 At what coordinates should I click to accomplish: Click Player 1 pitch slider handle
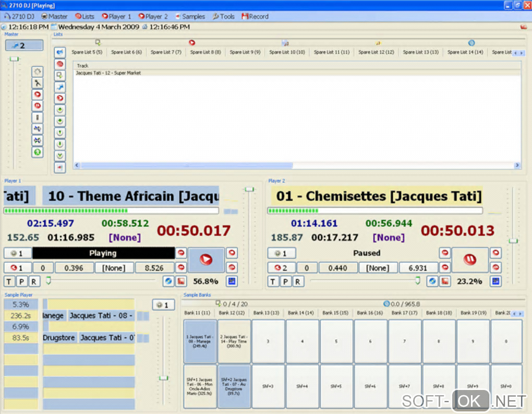click(x=49, y=280)
